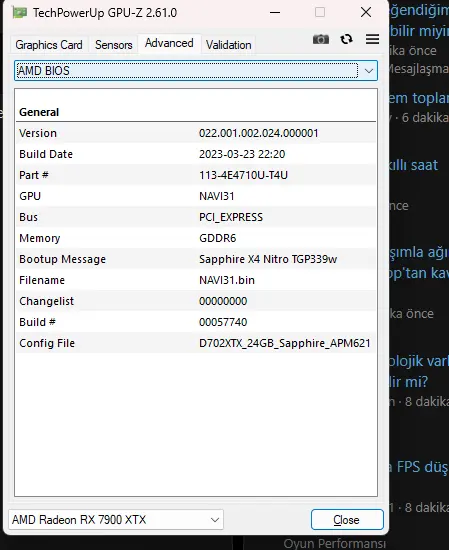
Task: Switch to the Graphics Card tab
Action: (49, 45)
